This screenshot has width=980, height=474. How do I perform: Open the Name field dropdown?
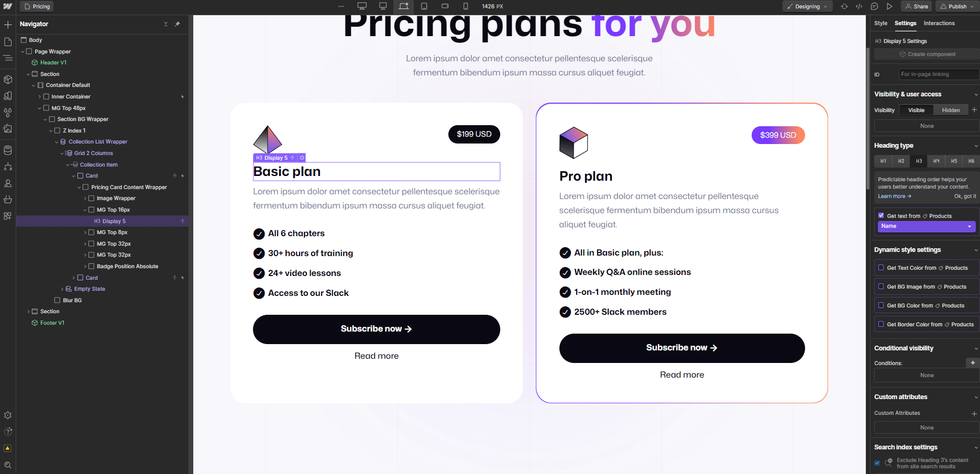(x=926, y=226)
